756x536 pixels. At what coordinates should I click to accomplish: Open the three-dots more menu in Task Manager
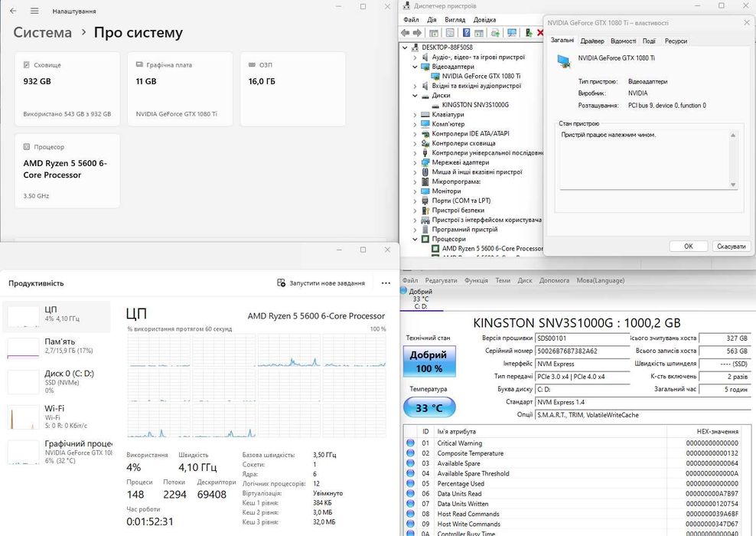tap(386, 283)
